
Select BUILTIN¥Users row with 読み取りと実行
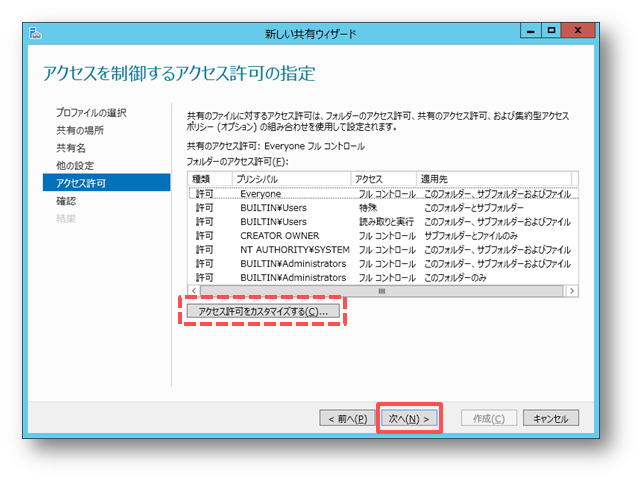tap(383, 221)
